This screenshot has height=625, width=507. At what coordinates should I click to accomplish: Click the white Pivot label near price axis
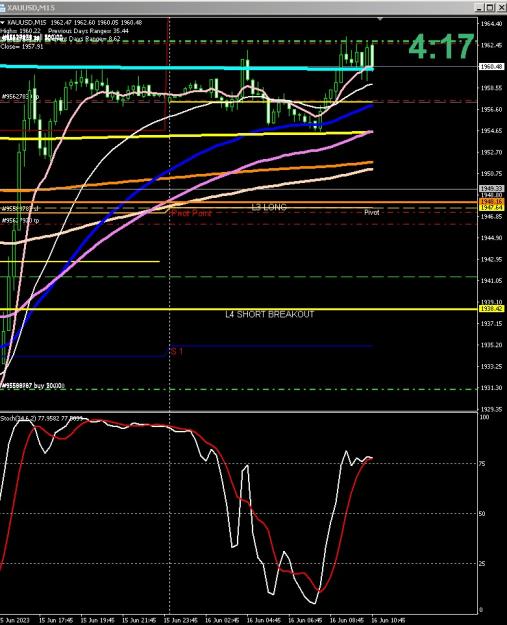tap(372, 212)
